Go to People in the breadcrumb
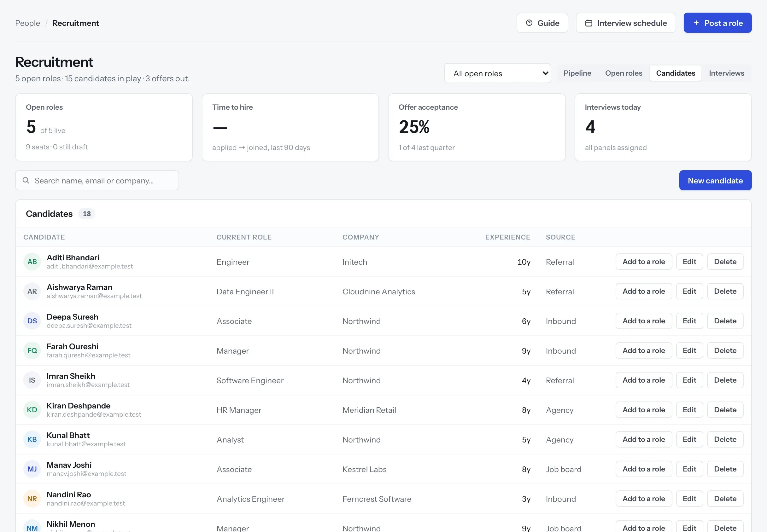Screen dimensions: 767x532 [x=28, y=23]
